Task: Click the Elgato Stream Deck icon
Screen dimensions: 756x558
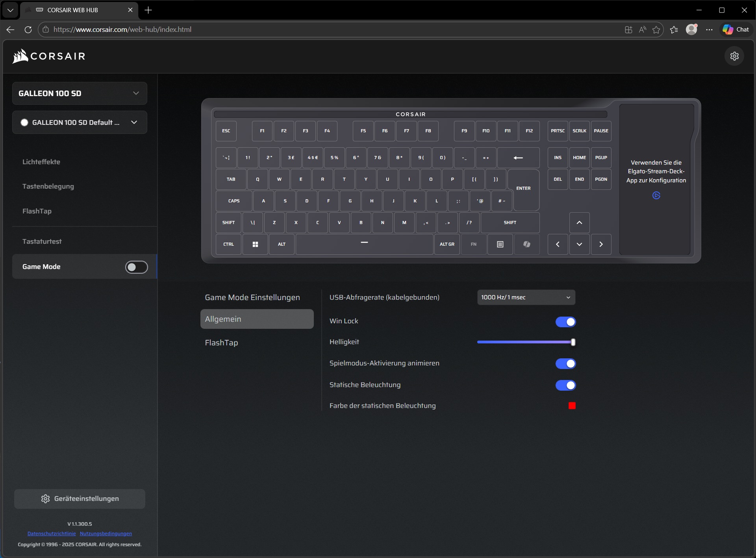Action: tap(656, 195)
